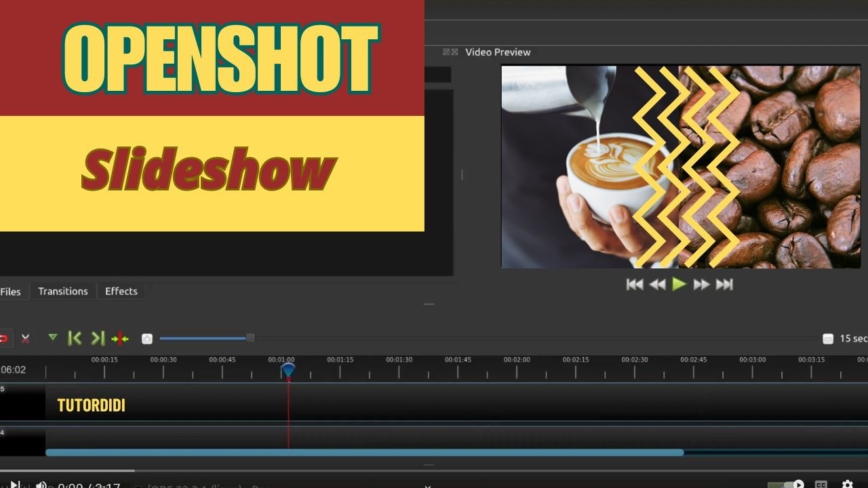Click rewind in Video Preview
This screenshot has height=488, width=868.
pyautogui.click(x=657, y=285)
